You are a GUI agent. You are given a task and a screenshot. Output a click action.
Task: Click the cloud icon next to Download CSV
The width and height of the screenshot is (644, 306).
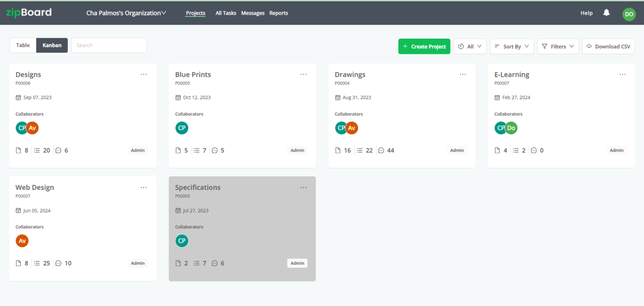[589, 46]
